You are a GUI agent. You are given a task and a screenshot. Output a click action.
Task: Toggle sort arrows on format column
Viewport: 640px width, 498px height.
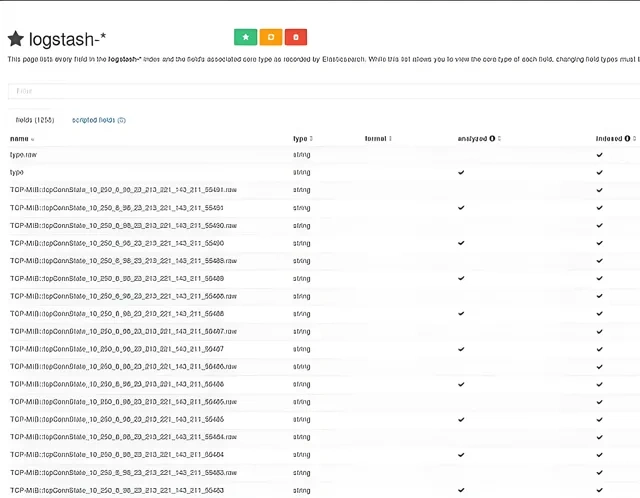[x=390, y=139]
